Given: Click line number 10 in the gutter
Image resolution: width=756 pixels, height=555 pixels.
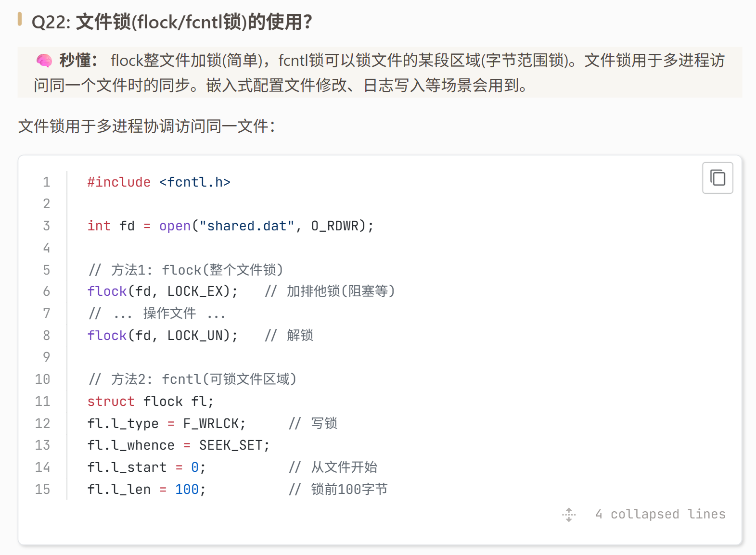Looking at the screenshot, I should point(42,379).
